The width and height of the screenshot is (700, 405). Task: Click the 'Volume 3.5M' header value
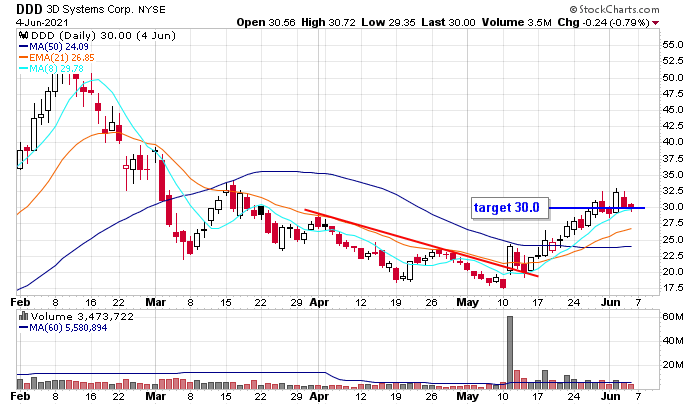coord(517,22)
